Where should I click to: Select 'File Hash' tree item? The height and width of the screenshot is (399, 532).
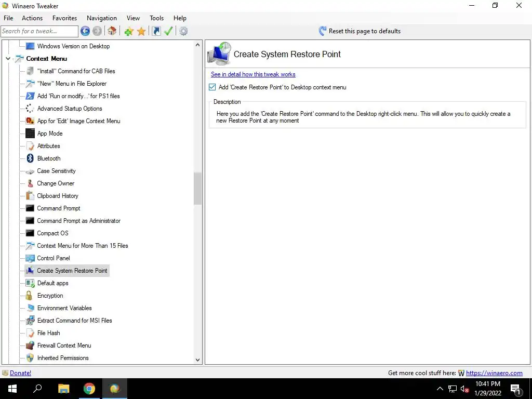coord(48,333)
